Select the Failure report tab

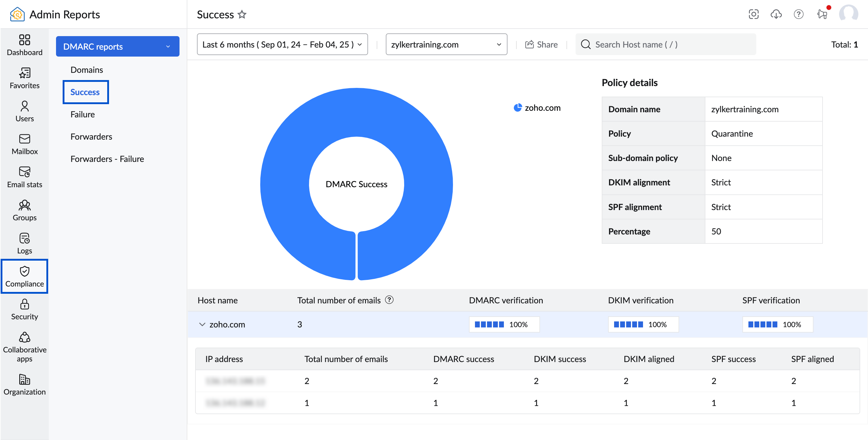(83, 114)
